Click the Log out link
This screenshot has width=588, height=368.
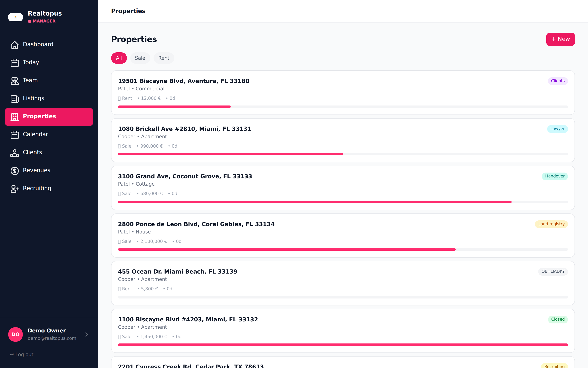[x=22, y=354]
